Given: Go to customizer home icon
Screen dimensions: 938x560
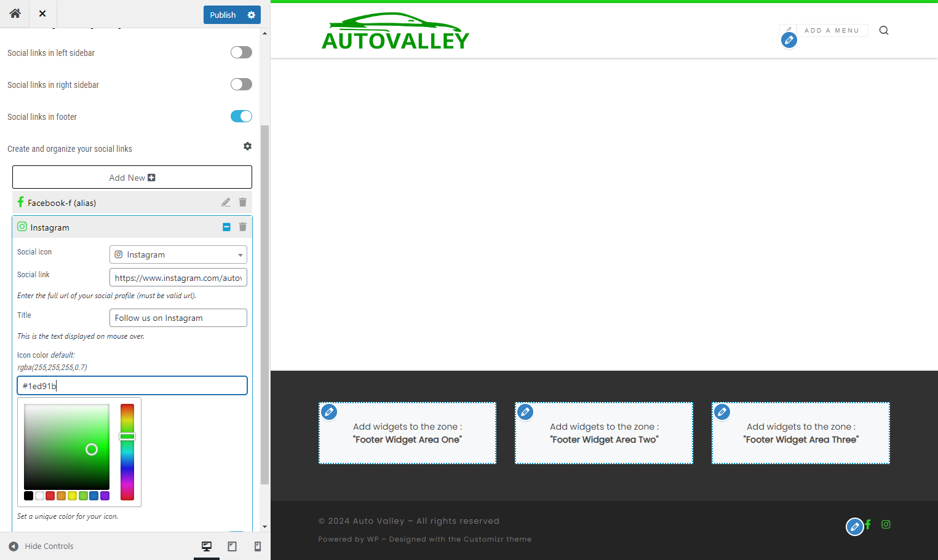Looking at the screenshot, I should (15, 14).
